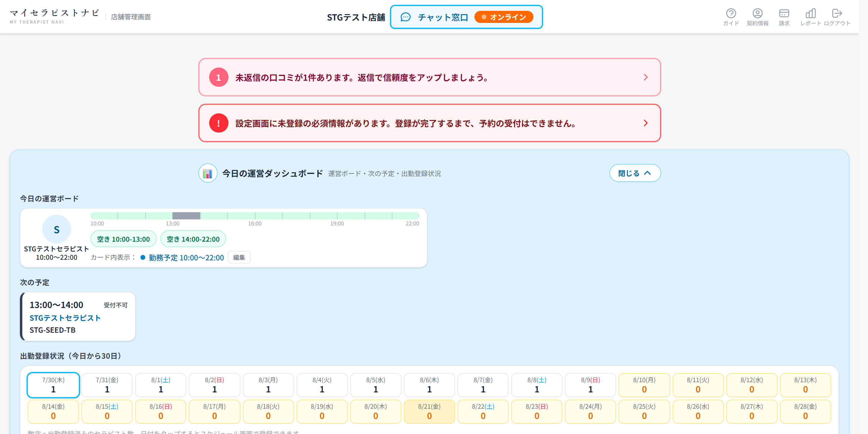Select the 8/8(土) date cell

(537, 385)
